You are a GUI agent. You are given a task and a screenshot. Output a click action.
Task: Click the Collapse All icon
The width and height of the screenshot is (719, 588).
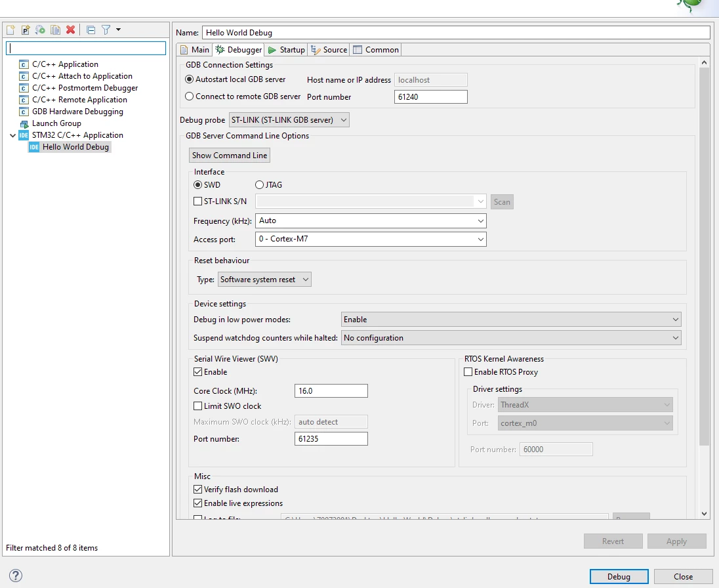pos(91,30)
